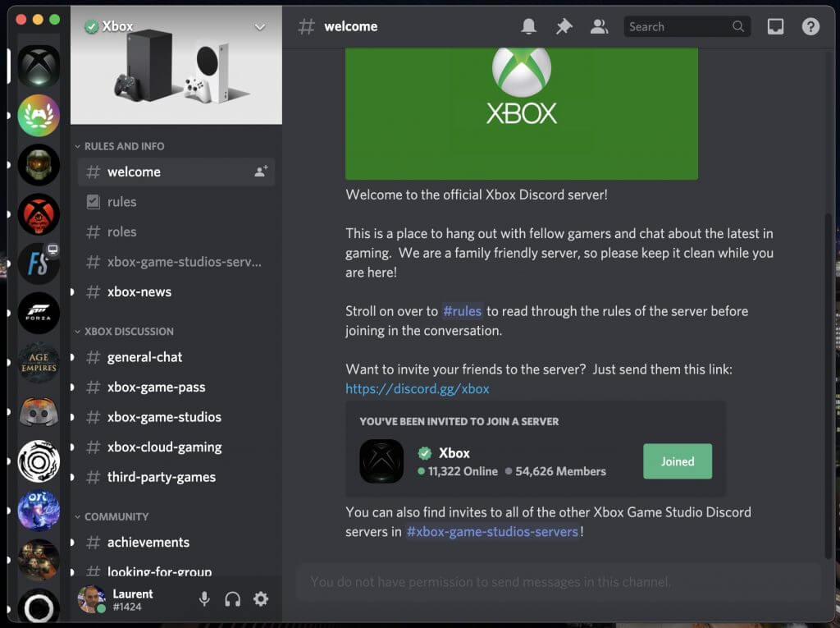840x628 pixels.
Task: Open the https://discord.gg/xbox link
Action: coord(418,389)
